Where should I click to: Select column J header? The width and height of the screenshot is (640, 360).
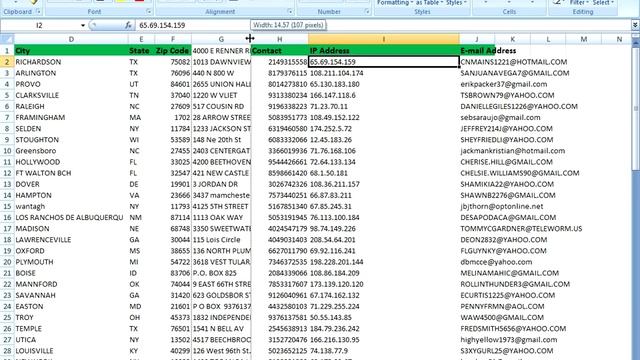(x=477, y=39)
